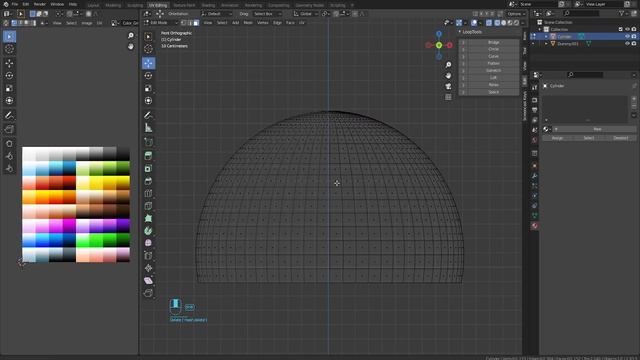The width and height of the screenshot is (640, 360).
Task: Select the Annotate tool in 3D viewport toolbar
Action: point(148,116)
